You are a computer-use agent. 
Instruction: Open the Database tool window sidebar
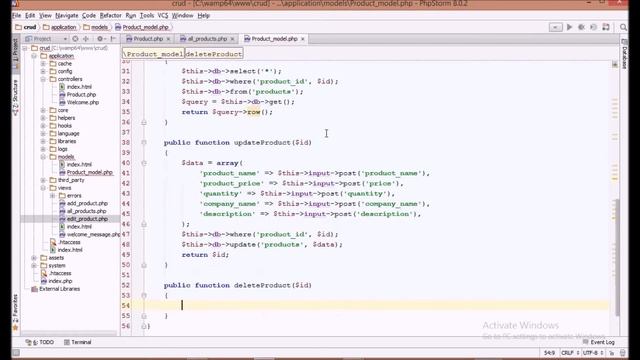[624, 54]
